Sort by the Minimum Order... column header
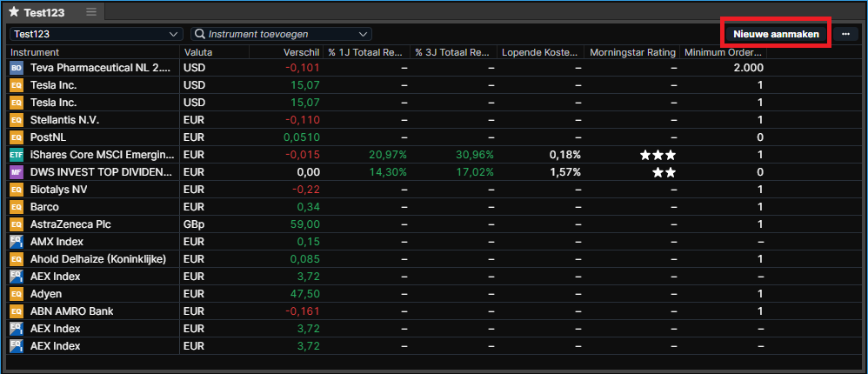Image resolution: width=868 pixels, height=374 pixels. click(x=724, y=52)
